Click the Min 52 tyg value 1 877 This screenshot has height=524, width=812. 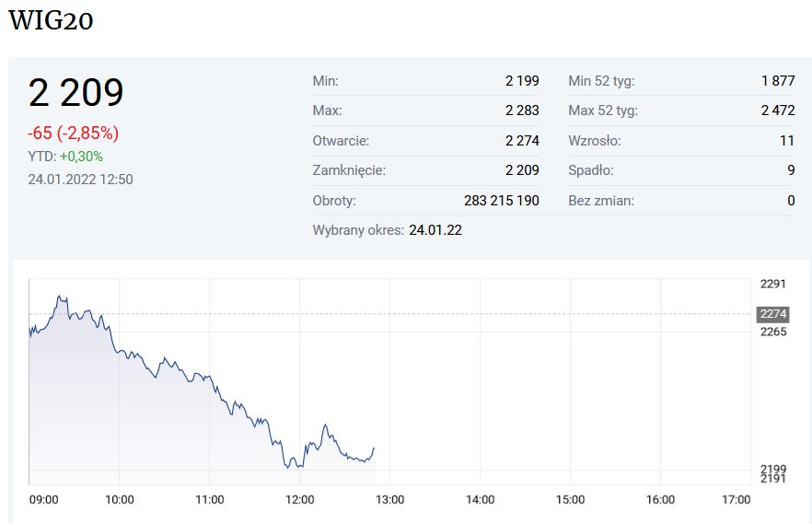tap(777, 81)
